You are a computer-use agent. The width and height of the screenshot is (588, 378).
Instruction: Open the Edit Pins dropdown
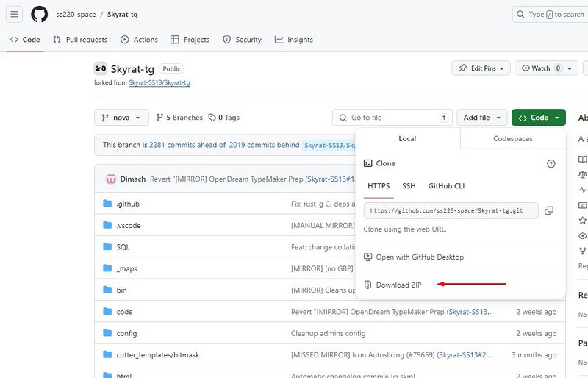click(x=481, y=68)
